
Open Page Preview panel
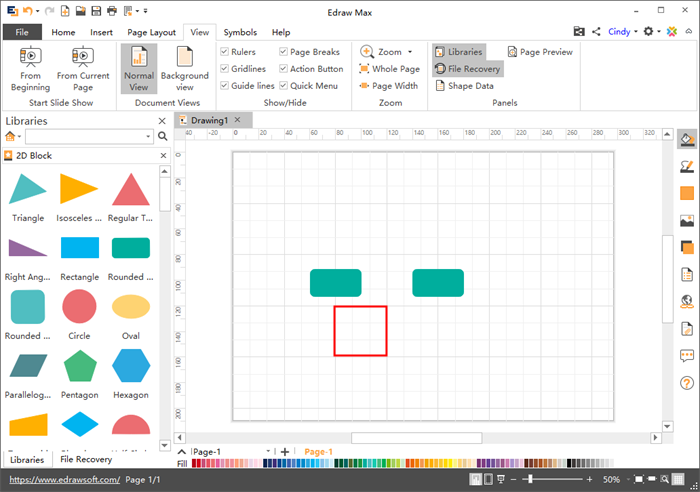tap(540, 52)
